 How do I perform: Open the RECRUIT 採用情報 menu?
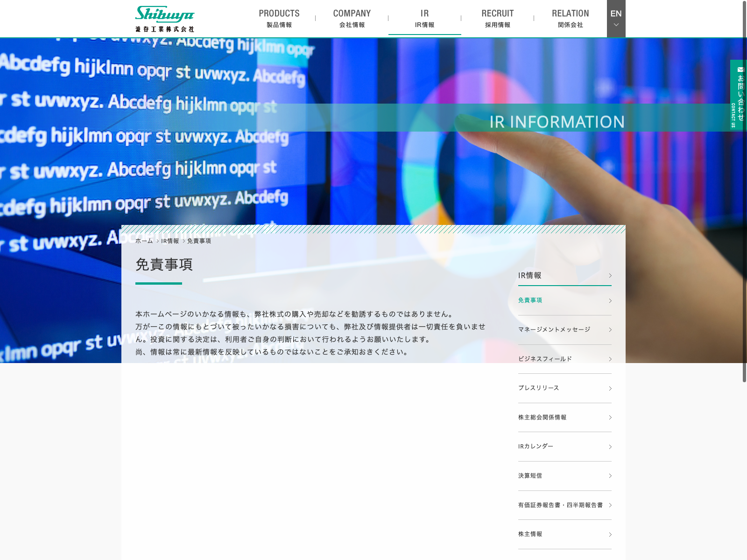(497, 19)
